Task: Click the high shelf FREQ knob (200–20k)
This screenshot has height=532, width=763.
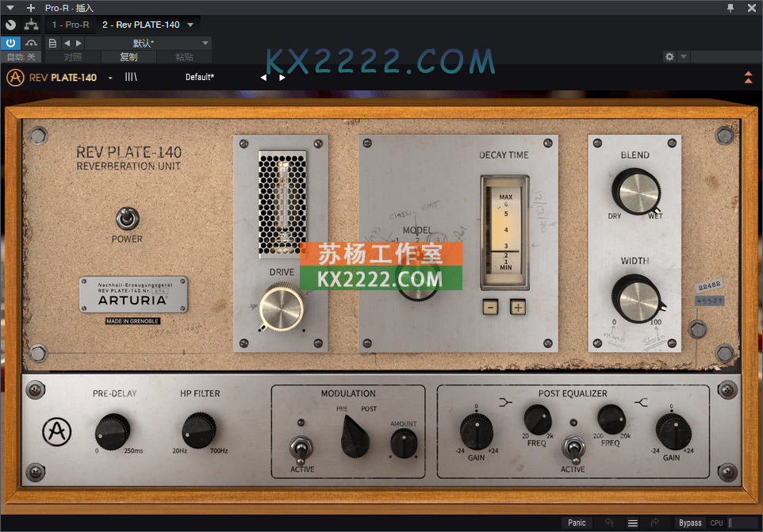Action: click(612, 419)
